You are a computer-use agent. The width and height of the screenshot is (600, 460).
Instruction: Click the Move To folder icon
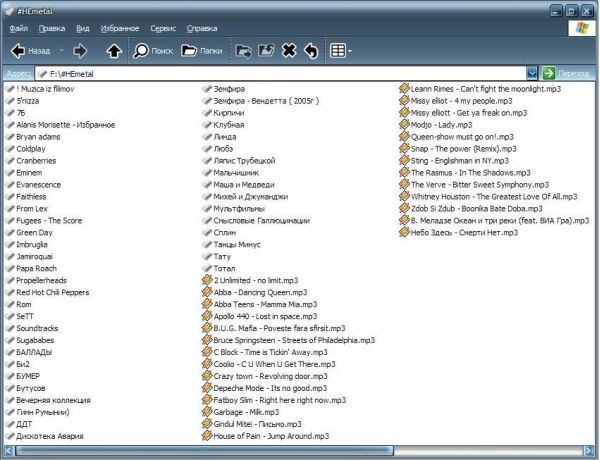coord(243,51)
